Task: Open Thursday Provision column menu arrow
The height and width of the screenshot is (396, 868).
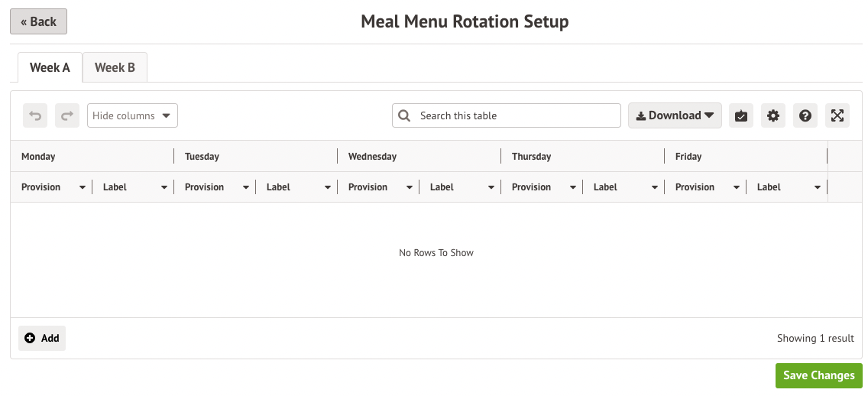Action: 573,187
